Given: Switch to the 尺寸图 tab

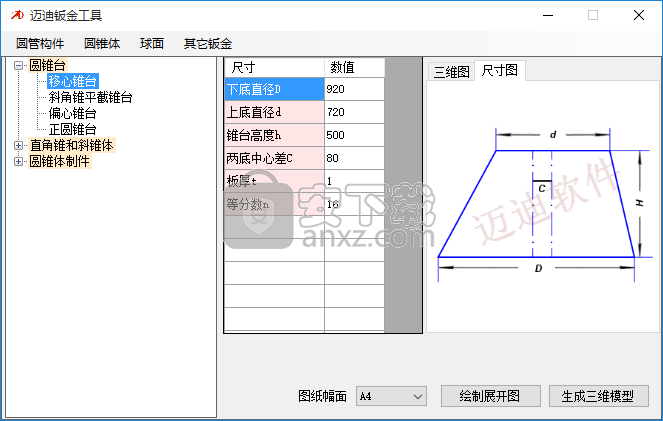Looking at the screenshot, I should tap(500, 70).
